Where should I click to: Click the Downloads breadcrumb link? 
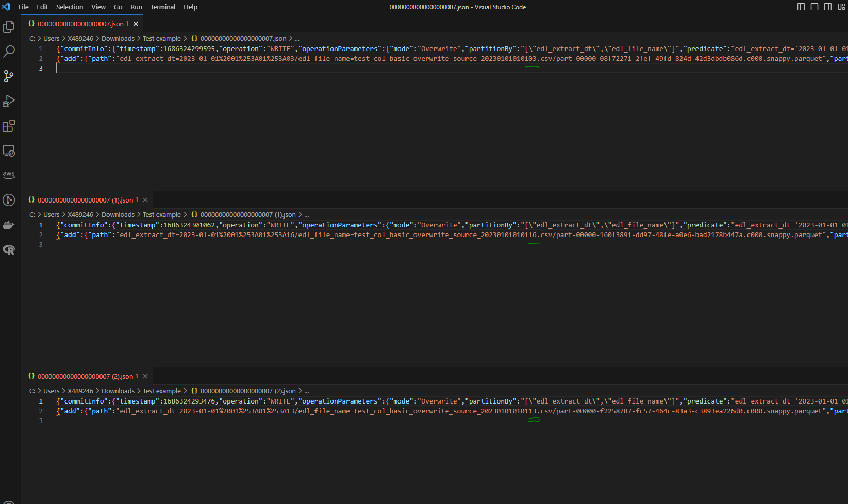click(x=118, y=38)
